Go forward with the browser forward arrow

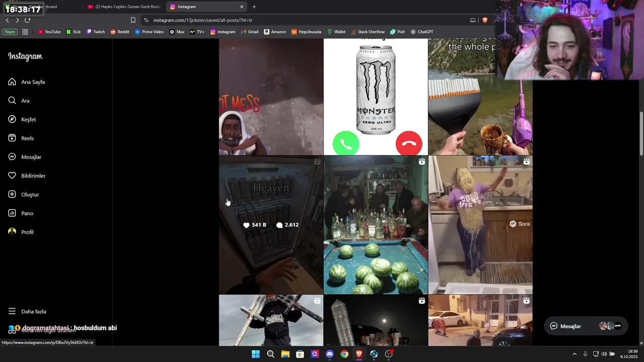coord(17,20)
